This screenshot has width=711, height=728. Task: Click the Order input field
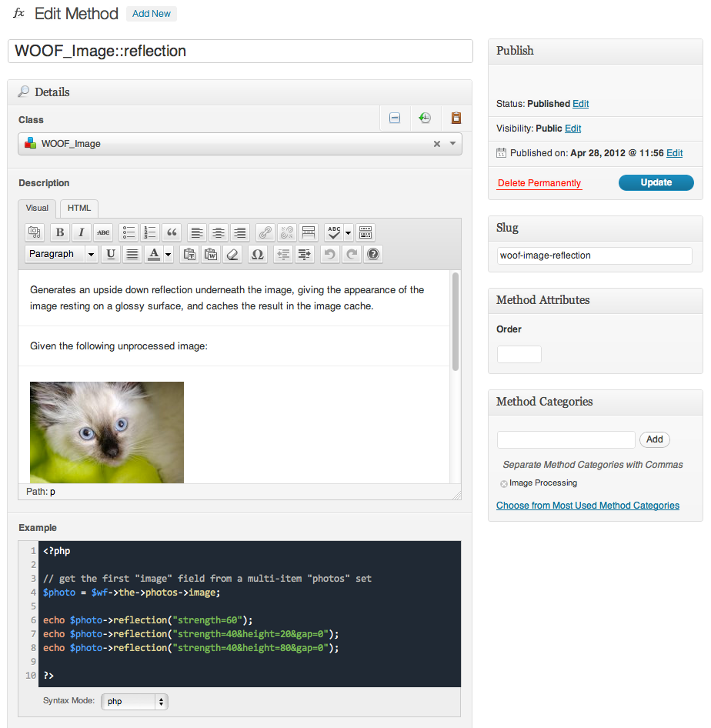coord(519,354)
